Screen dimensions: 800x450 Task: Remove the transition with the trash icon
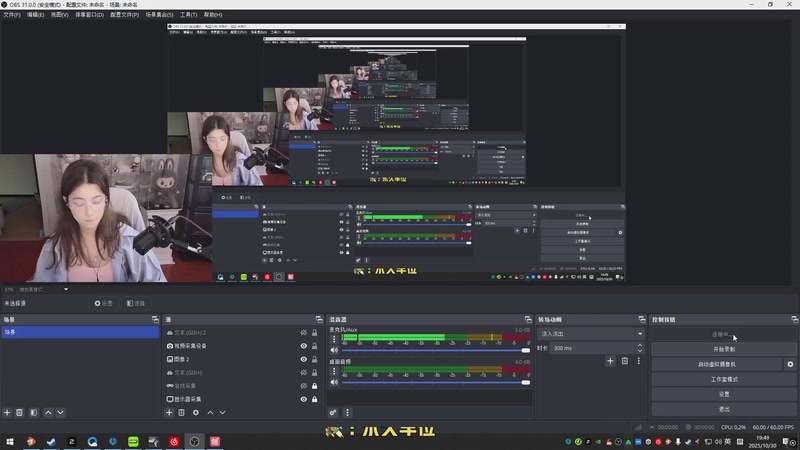(x=624, y=361)
